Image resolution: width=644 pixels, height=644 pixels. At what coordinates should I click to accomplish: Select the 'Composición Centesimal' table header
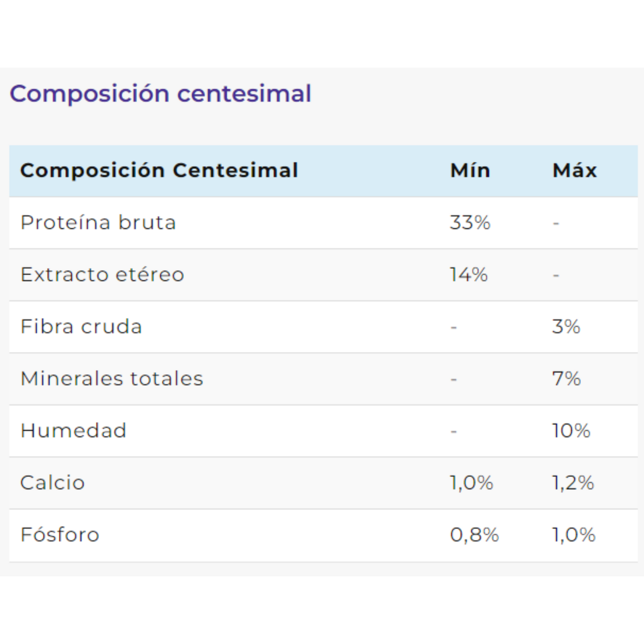tap(159, 170)
